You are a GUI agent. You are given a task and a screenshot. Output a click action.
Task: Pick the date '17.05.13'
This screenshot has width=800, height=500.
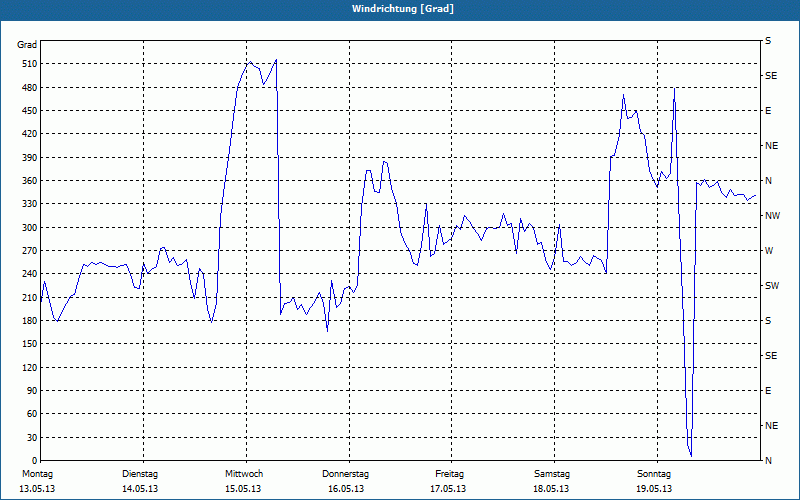448,489
